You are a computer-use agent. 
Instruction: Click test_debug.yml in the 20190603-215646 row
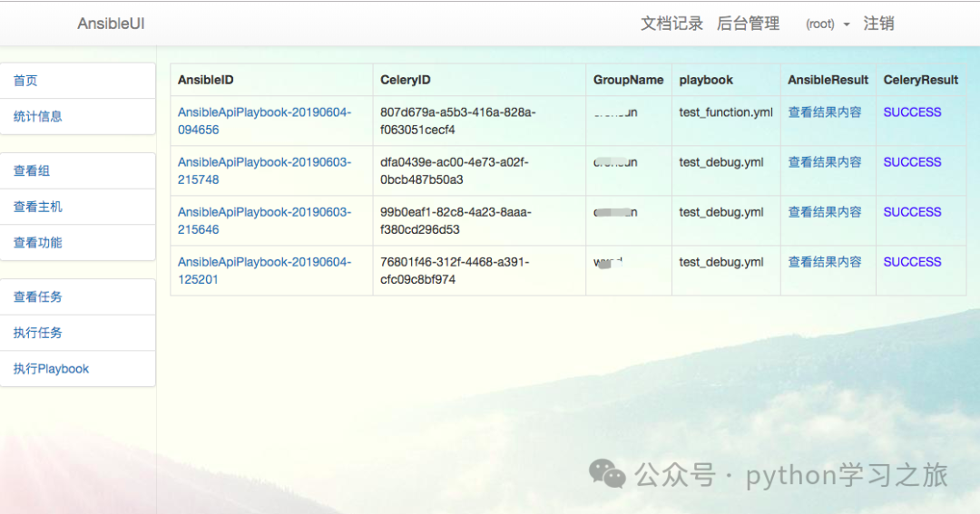tap(721, 212)
